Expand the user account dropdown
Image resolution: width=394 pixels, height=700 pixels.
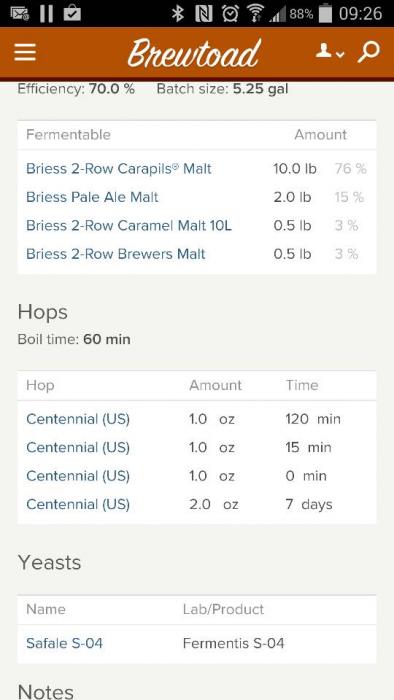point(330,52)
